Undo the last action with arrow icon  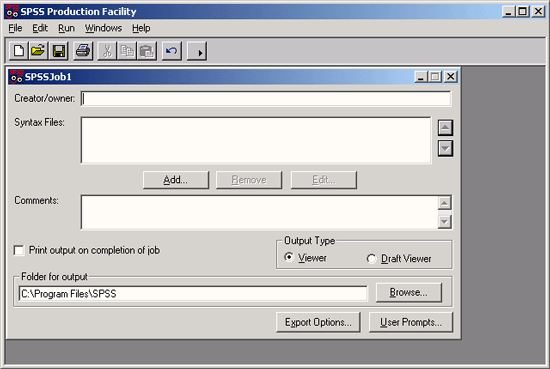172,51
